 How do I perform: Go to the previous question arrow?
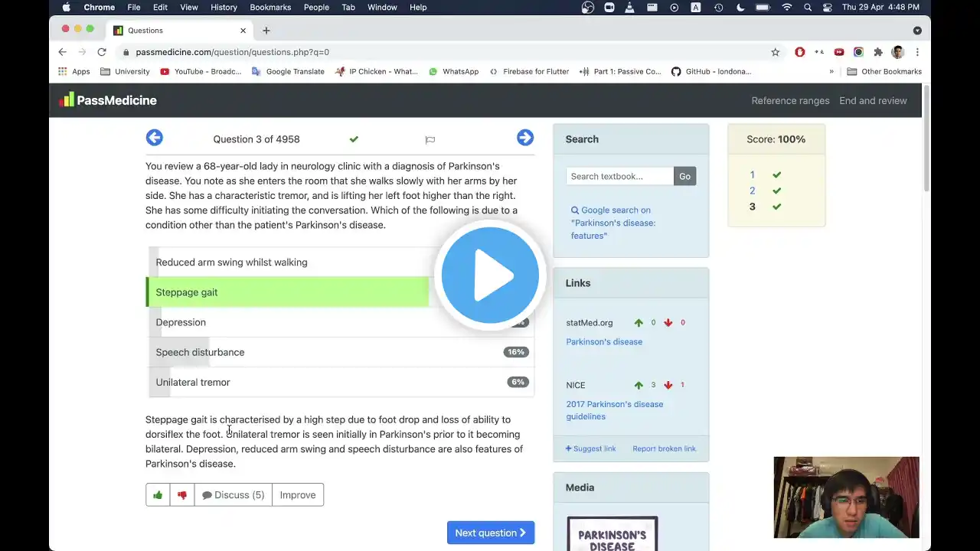[x=154, y=138]
